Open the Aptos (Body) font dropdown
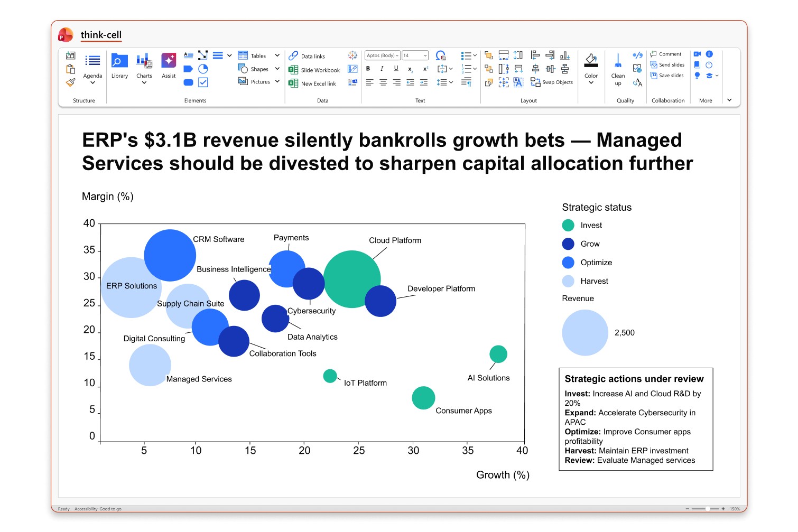Screen dimensions: 798x532 tap(383, 55)
